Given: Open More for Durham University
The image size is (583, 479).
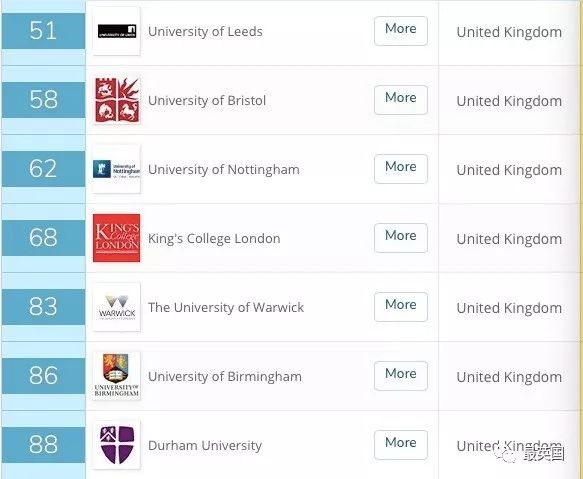Looking at the screenshot, I should coord(401,445).
